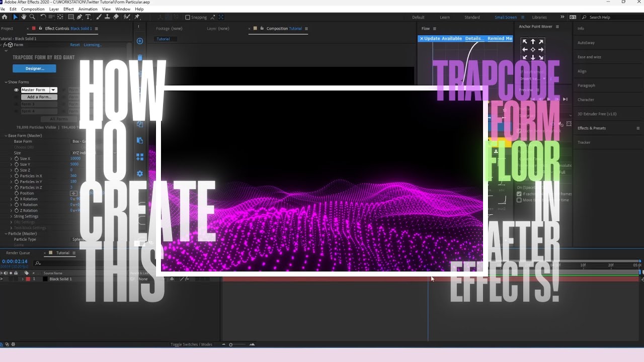Open the Animation menu
The height and width of the screenshot is (362, 644).
coord(88,9)
